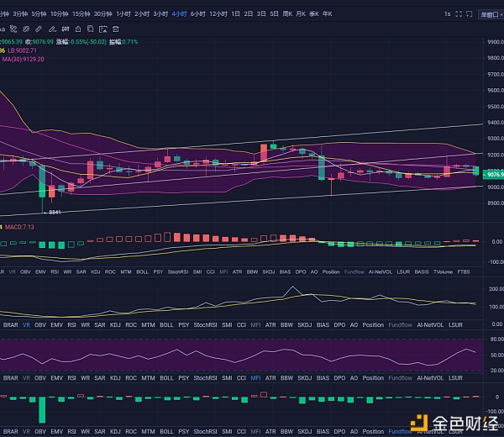Select Position below the VR line panel
This screenshot has width=504, height=437.
[373, 325]
